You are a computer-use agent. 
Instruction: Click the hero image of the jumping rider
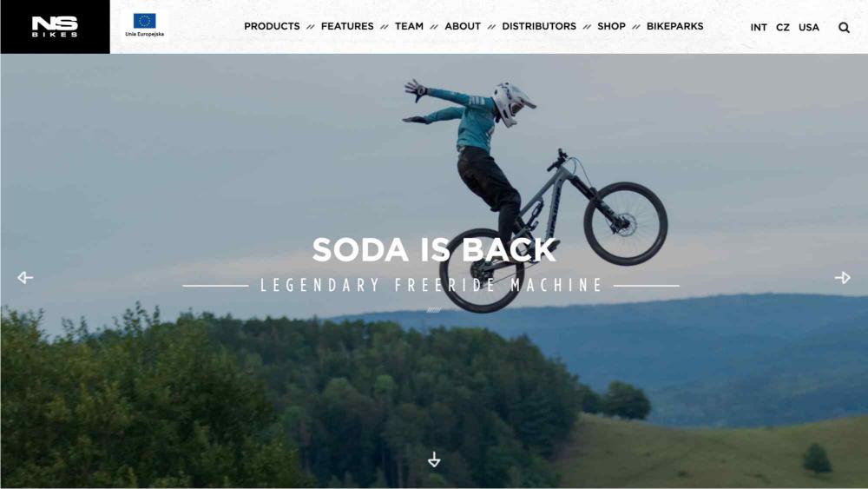tap(434, 271)
